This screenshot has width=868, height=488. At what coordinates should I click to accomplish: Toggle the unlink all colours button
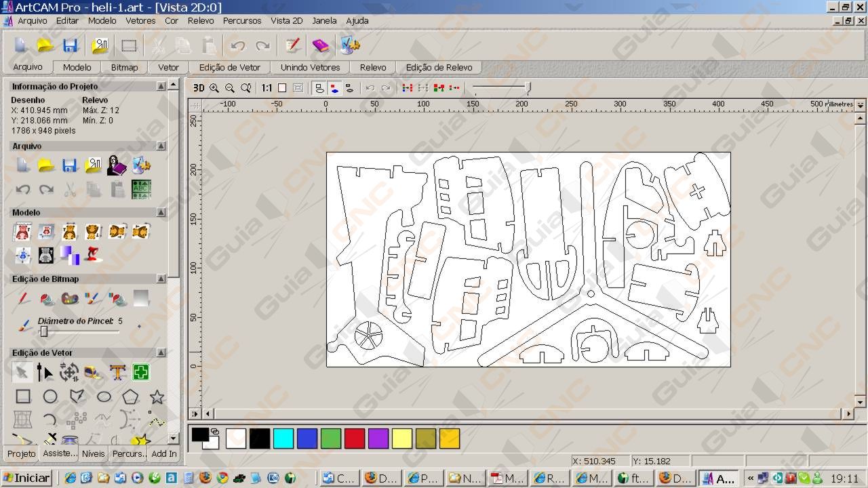[423, 88]
